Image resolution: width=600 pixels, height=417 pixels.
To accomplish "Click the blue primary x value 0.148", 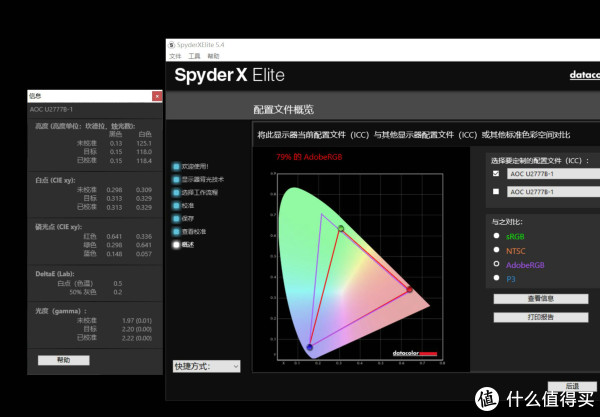I will pos(114,254).
